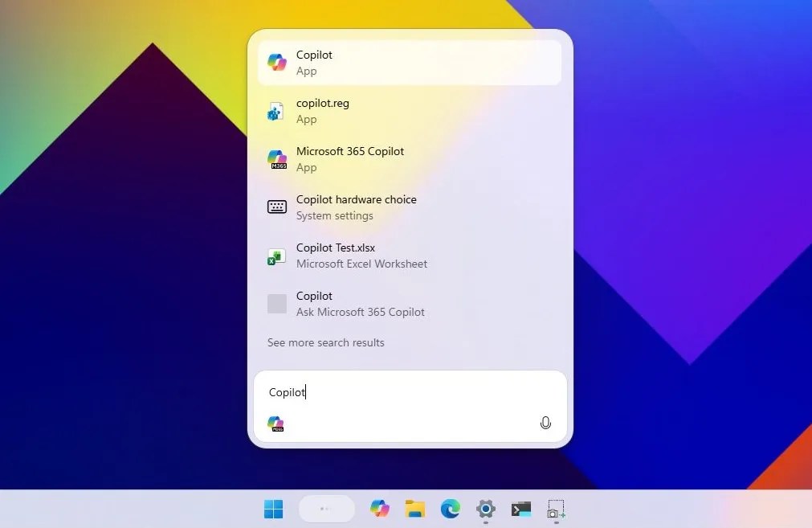Click the Windows Start button
Viewport: 812px width, 528px height.
[x=273, y=509]
